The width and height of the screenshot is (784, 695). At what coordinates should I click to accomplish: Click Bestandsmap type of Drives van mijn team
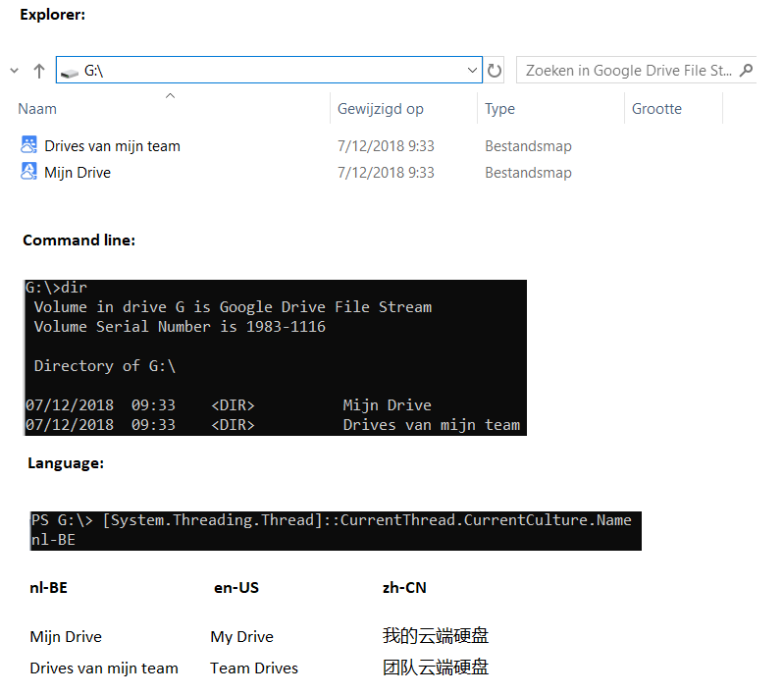click(x=528, y=146)
